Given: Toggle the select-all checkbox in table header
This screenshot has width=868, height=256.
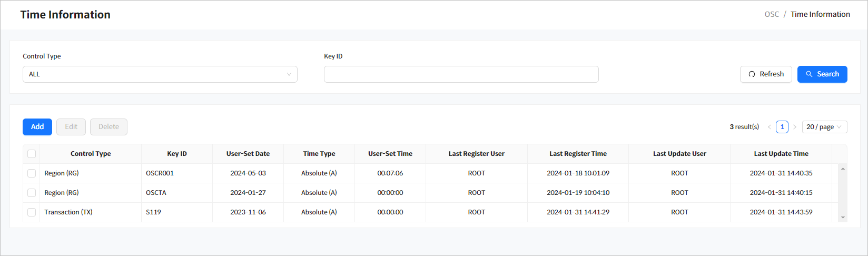Looking at the screenshot, I should pos(32,154).
